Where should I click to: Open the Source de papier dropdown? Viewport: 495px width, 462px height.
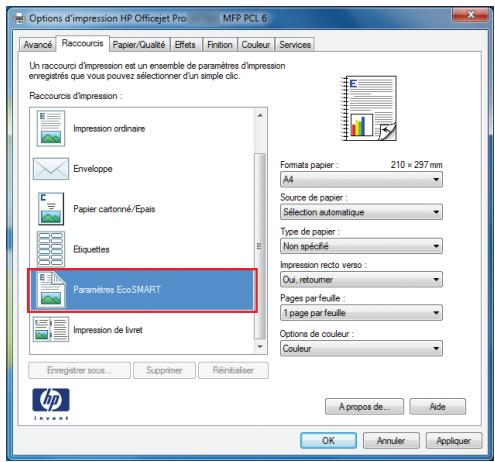click(361, 212)
